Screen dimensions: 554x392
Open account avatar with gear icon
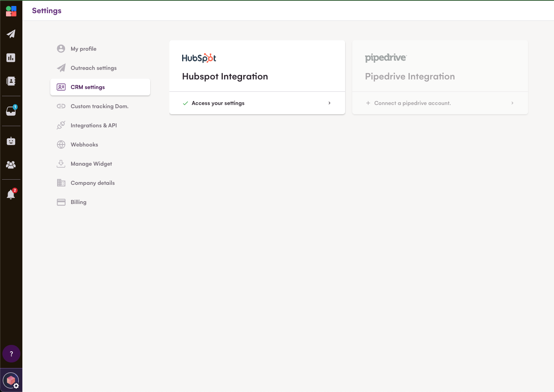[x=11, y=380]
